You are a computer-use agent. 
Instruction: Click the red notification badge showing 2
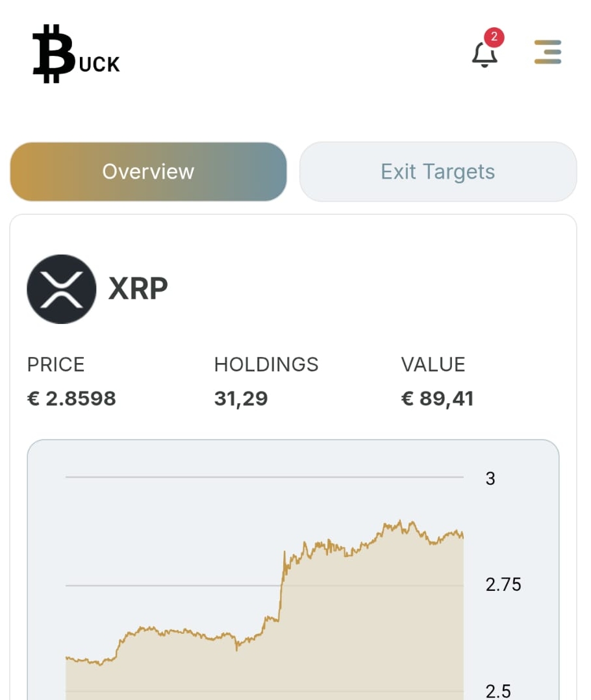(494, 37)
